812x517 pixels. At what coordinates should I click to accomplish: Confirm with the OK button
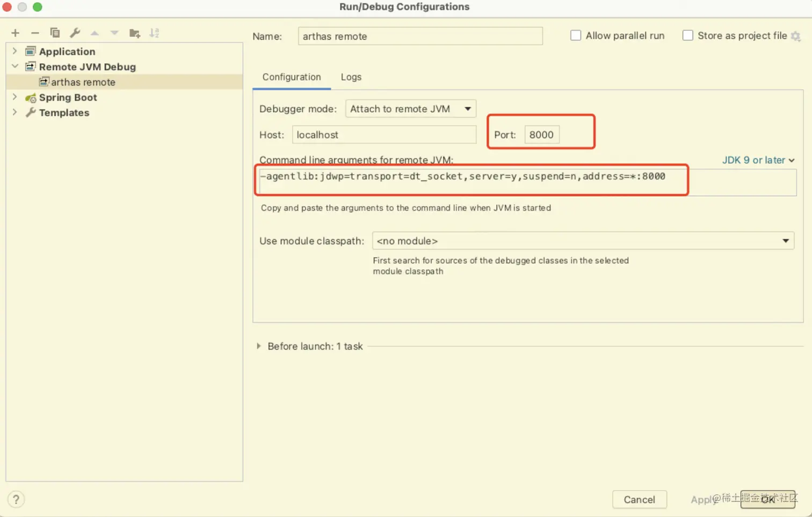768,500
